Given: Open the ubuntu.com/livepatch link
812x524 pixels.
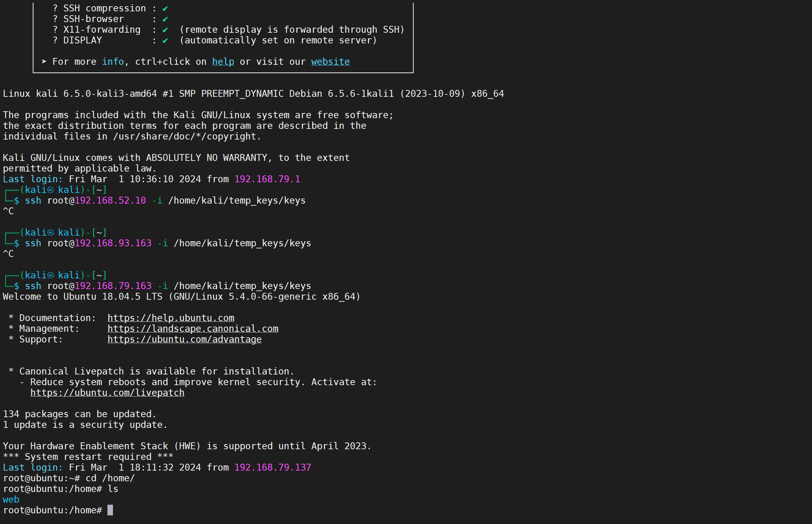Looking at the screenshot, I should pyautogui.click(x=107, y=392).
